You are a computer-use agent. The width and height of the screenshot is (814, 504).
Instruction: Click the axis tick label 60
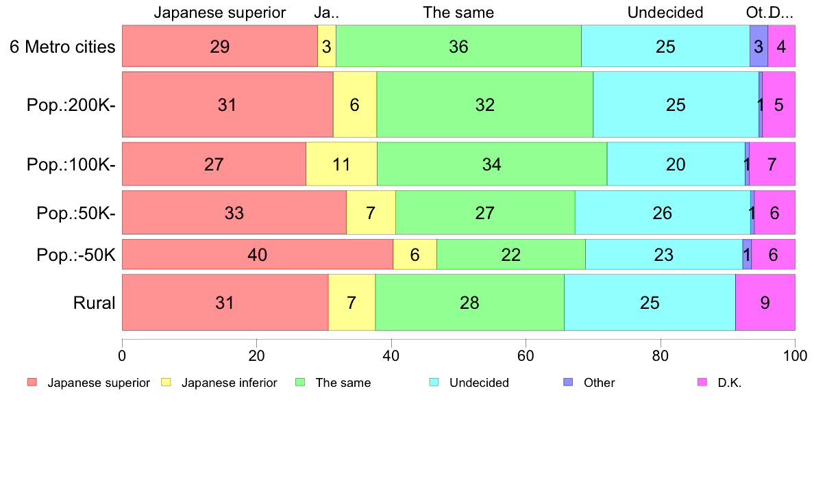click(x=526, y=355)
